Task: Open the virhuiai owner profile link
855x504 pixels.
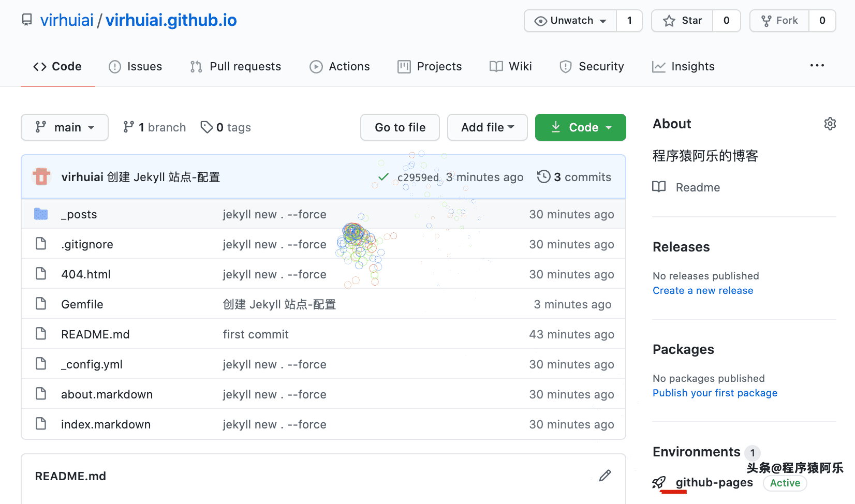Action: 67,20
